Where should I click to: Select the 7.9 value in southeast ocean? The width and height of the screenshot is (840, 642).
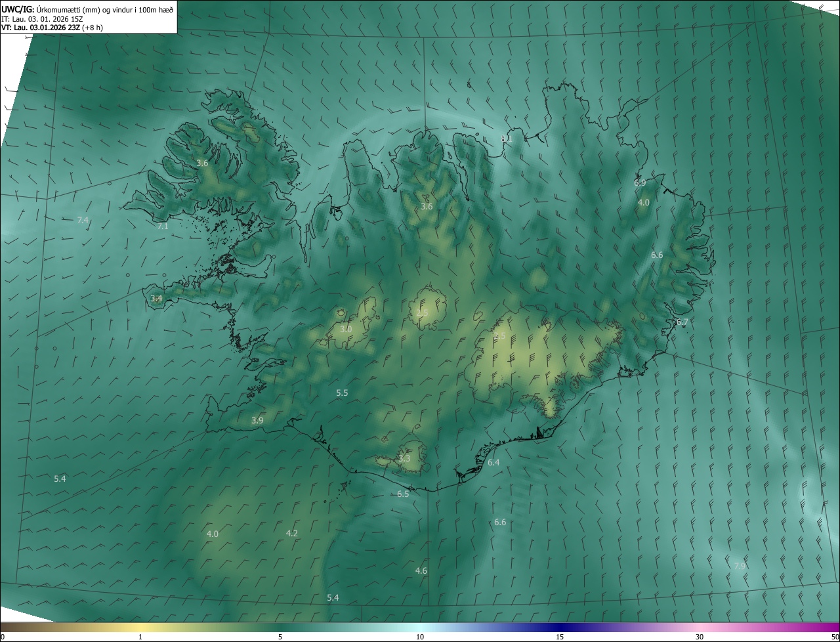(x=740, y=566)
